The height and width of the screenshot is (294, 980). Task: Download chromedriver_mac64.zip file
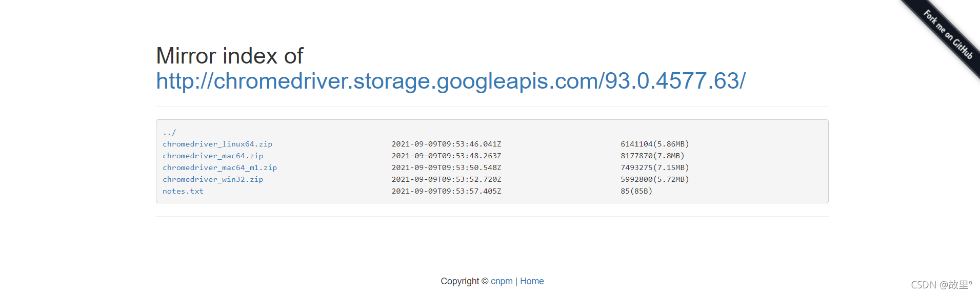[213, 156]
